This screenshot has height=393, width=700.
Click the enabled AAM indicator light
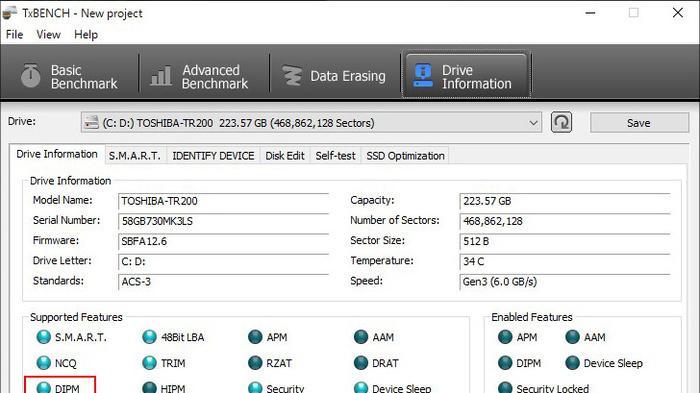click(572, 337)
